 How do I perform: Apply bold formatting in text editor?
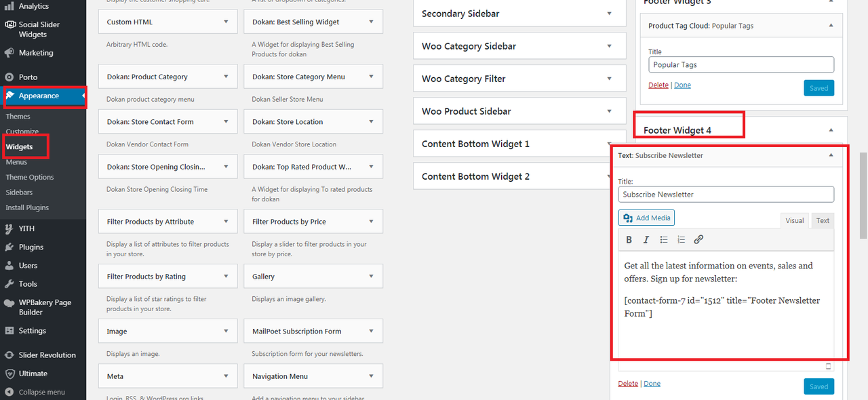click(x=629, y=239)
